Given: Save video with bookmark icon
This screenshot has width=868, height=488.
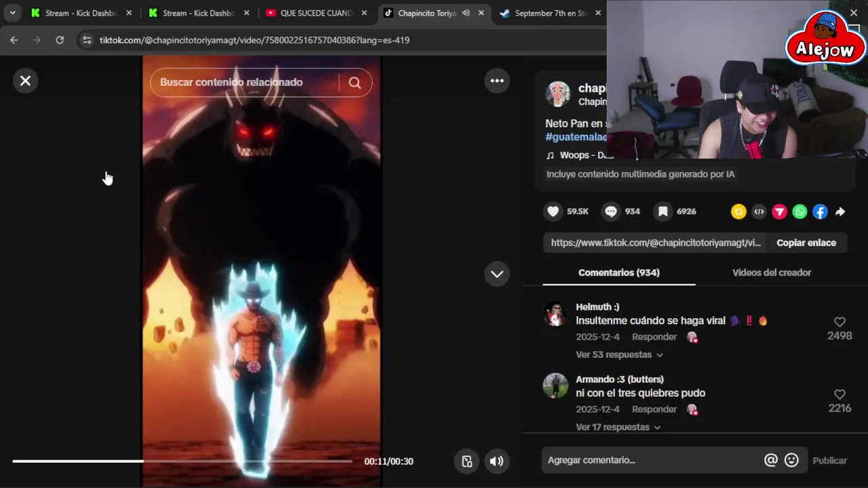Looking at the screenshot, I should tap(663, 211).
